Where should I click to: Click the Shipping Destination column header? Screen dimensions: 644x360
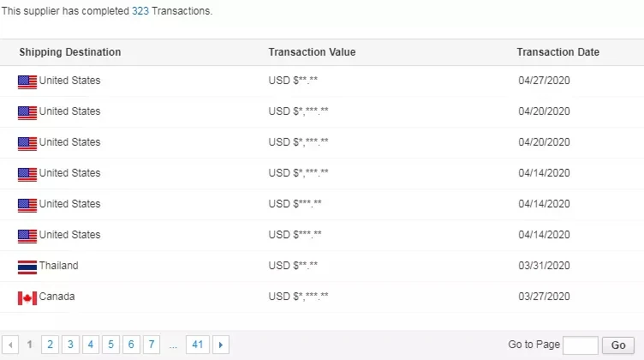[x=70, y=52]
